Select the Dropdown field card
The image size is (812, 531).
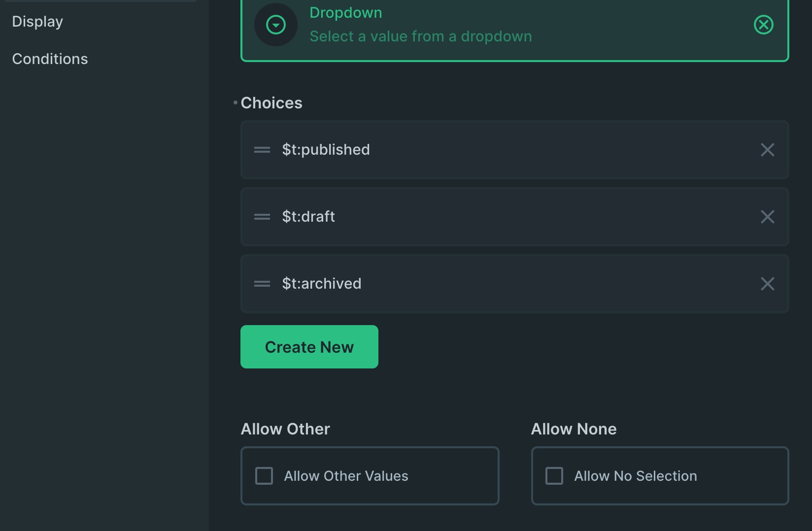(493, 30)
